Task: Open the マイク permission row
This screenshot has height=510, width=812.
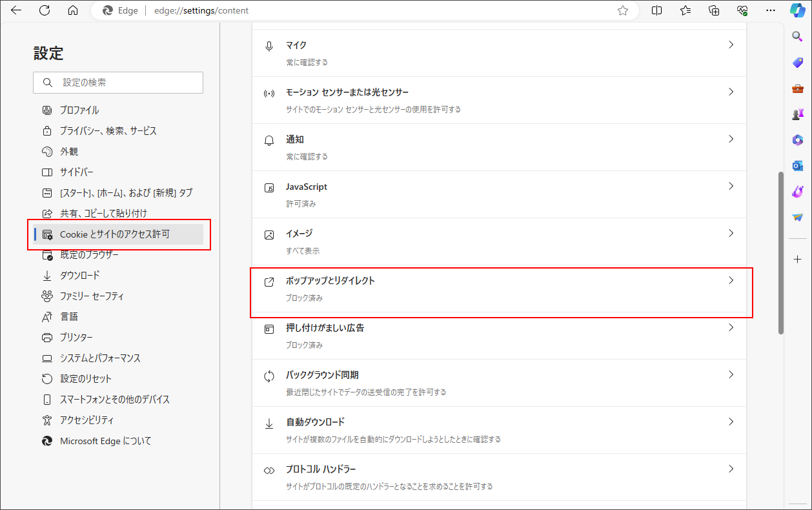Action: point(498,53)
